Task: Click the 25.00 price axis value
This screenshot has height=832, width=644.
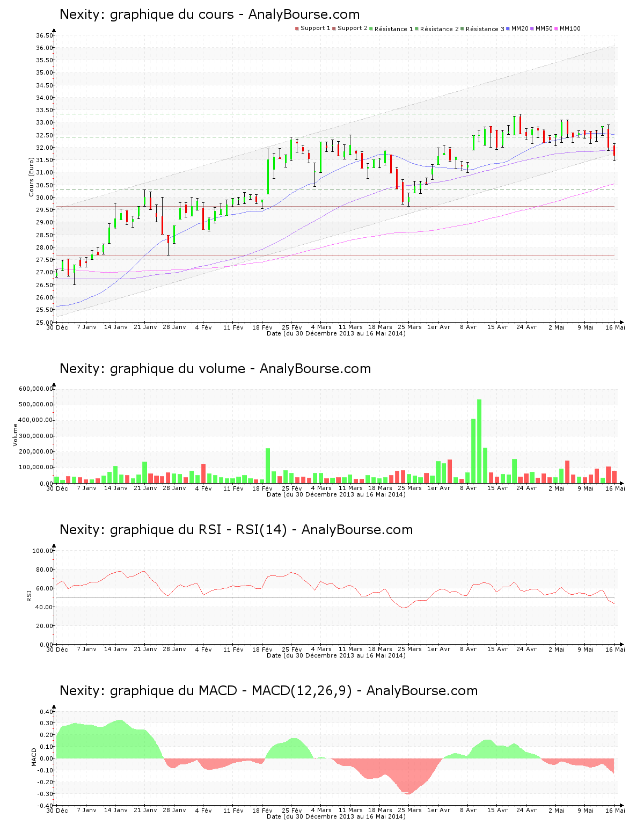Action: [44, 323]
